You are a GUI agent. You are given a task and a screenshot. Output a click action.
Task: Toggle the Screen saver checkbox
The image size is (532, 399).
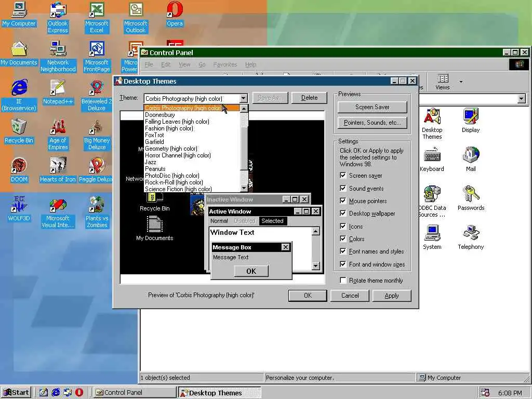(343, 176)
